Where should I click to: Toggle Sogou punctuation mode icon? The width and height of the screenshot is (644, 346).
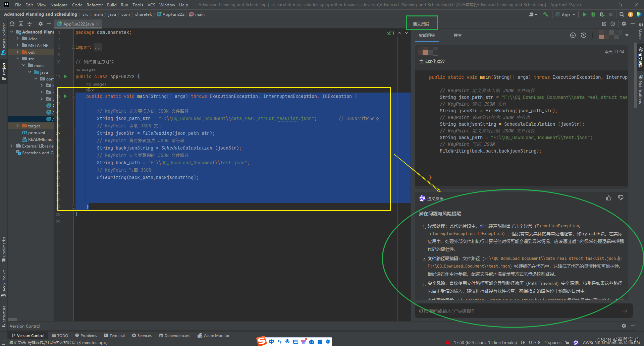279,342
